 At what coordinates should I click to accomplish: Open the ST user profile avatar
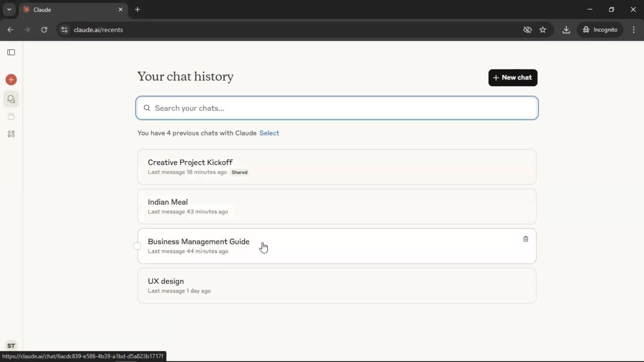pos(11,346)
